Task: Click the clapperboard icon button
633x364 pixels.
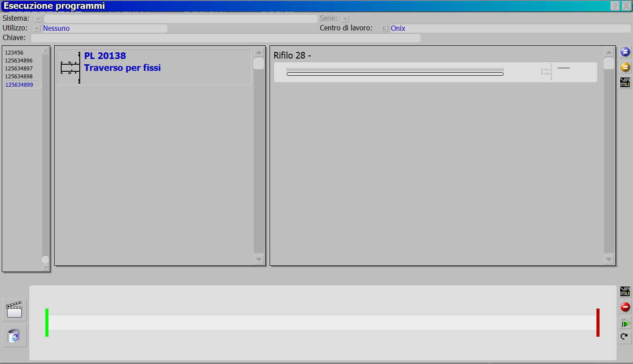Action: pos(15,310)
